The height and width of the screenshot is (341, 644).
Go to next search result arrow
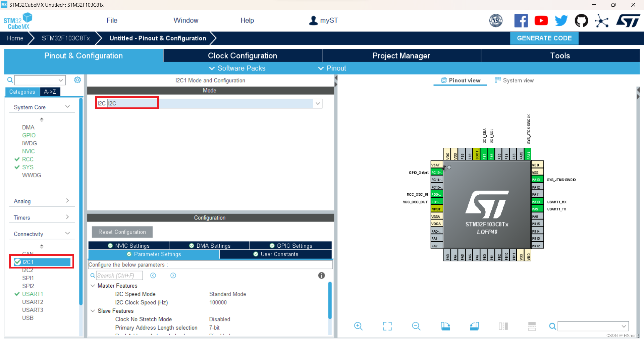[x=173, y=275]
